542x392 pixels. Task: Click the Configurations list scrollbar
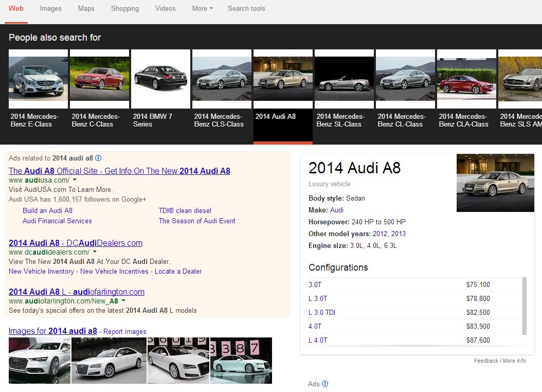tap(525, 306)
